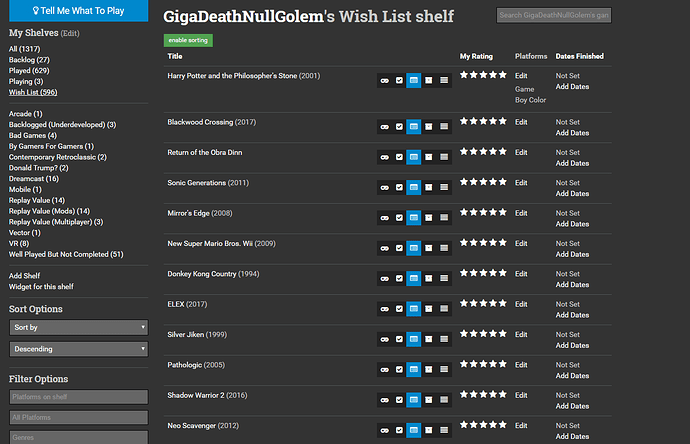Click gamepad icon for Donkey Kong Country row
The width and height of the screenshot is (690, 444).
point(385,279)
